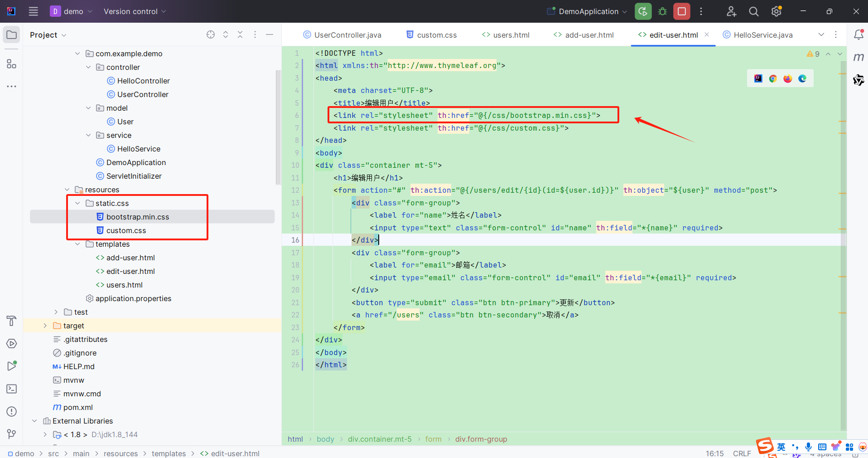
Task: Select opened file using the target icon
Action: point(210,34)
